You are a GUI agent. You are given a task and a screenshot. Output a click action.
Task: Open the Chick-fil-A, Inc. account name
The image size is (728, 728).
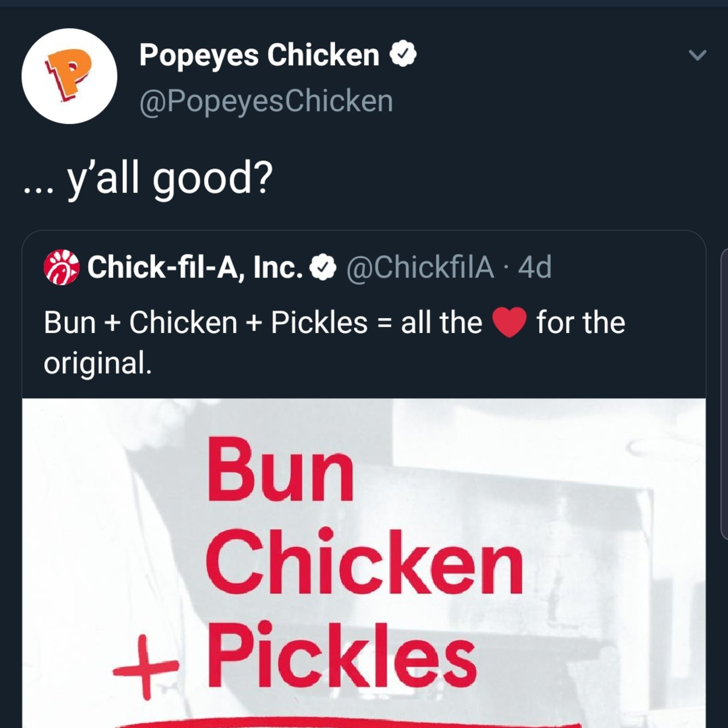pyautogui.click(x=195, y=267)
